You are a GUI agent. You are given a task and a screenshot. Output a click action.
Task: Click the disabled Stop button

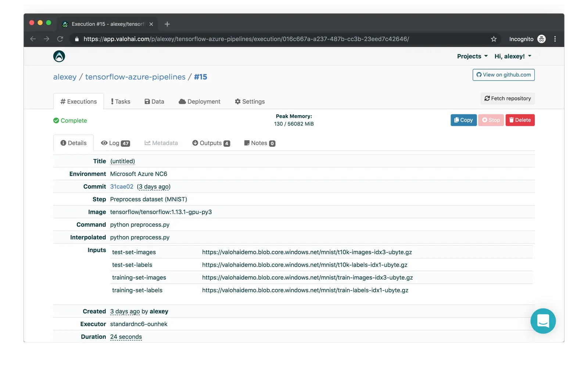point(491,120)
